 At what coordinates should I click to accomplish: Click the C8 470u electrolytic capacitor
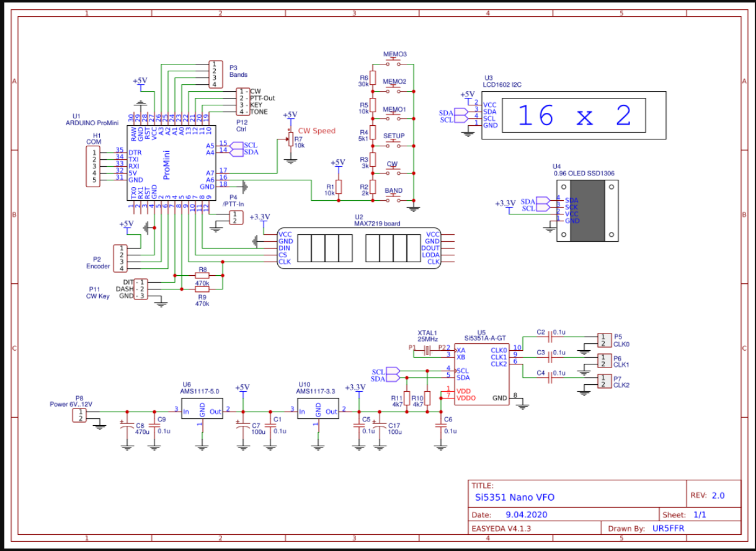(127, 427)
